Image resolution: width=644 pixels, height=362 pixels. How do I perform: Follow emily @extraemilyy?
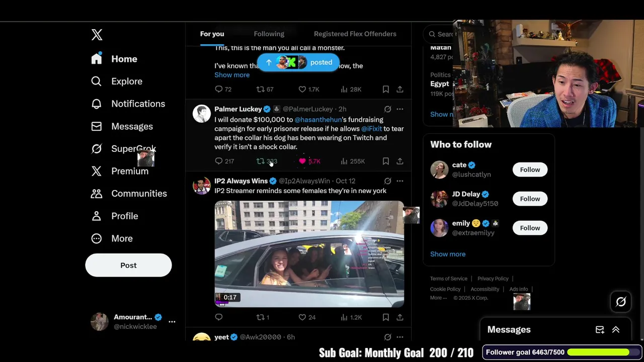tap(530, 228)
